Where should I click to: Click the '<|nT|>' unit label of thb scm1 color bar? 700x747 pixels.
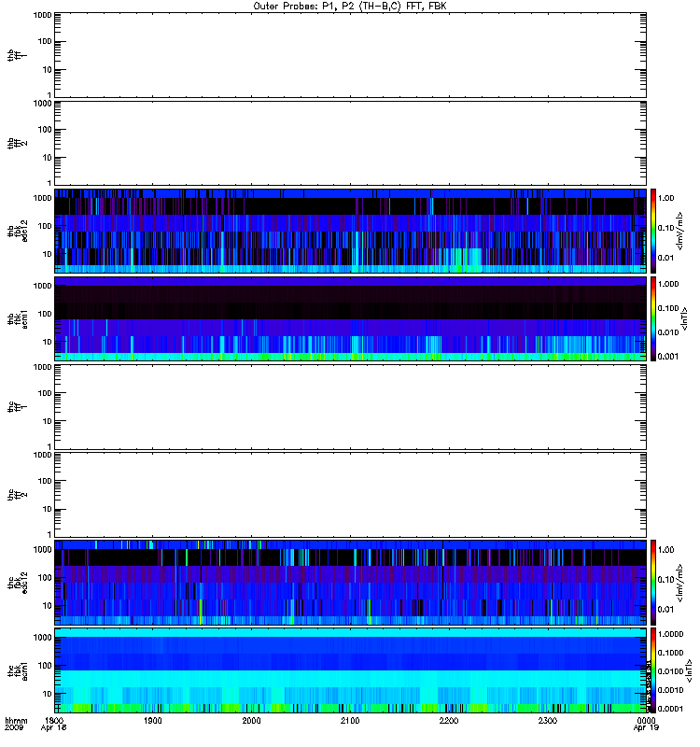pos(685,318)
